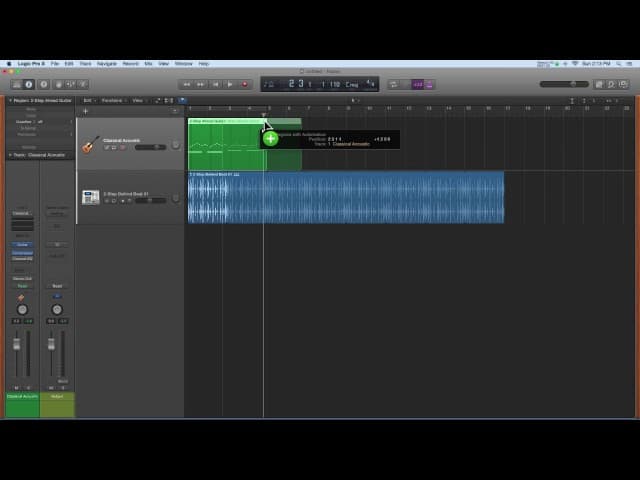Open the Window menu
Image resolution: width=640 pixels, height=480 pixels.
(x=184, y=64)
